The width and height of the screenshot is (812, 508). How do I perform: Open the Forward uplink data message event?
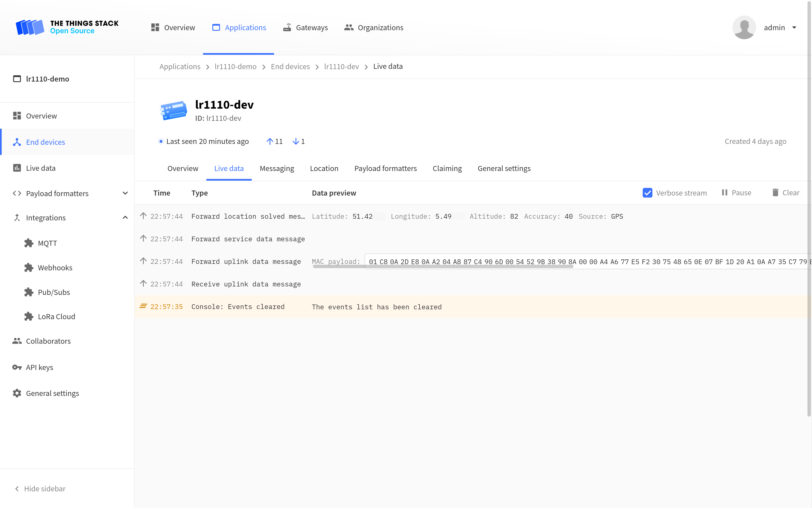[x=473, y=261]
